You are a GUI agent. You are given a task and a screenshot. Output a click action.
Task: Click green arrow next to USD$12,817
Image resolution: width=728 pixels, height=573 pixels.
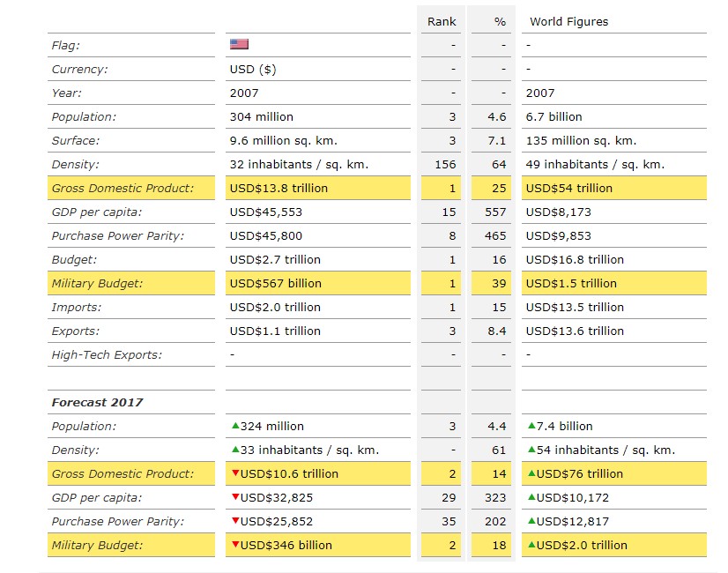[x=531, y=521]
